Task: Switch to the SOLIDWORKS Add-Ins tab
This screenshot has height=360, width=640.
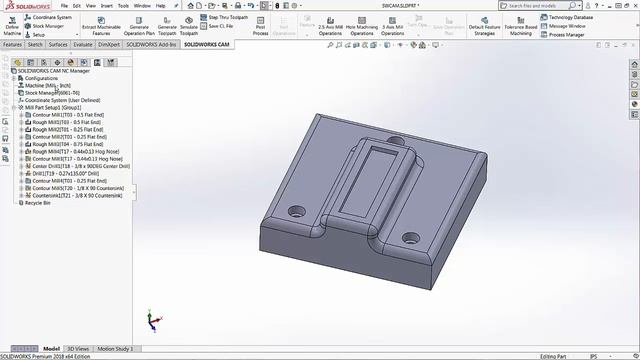Action: (x=151, y=44)
